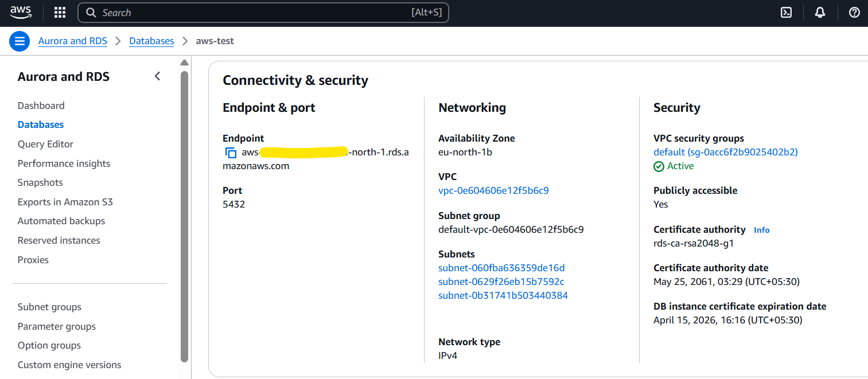Navigate to Databases breadcrumb link
The image size is (868, 379).
point(151,41)
